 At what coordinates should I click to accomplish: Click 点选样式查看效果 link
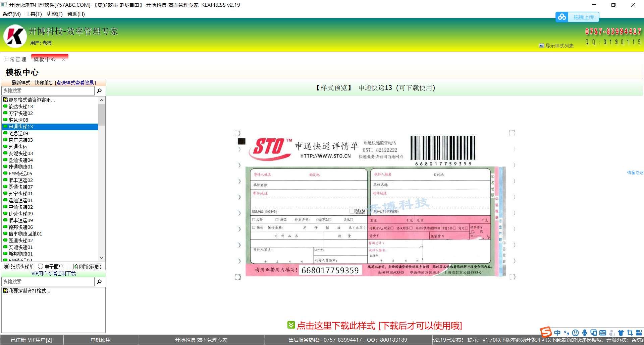pos(75,83)
